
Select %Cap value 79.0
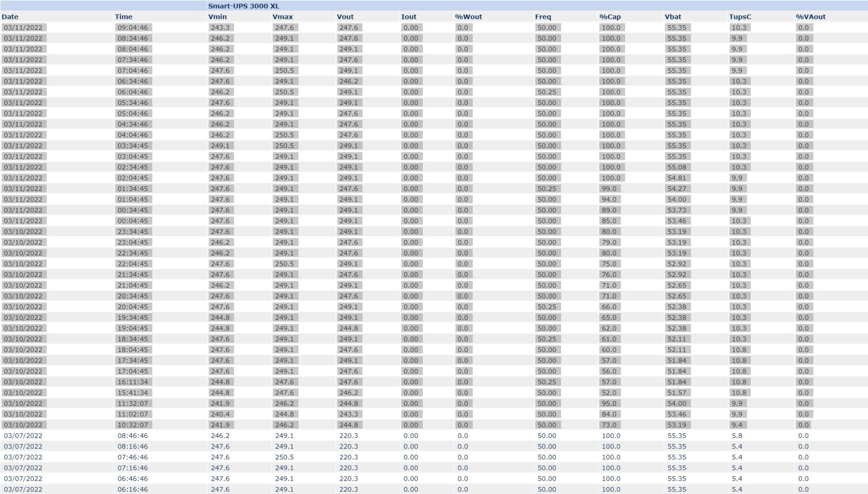coord(609,242)
